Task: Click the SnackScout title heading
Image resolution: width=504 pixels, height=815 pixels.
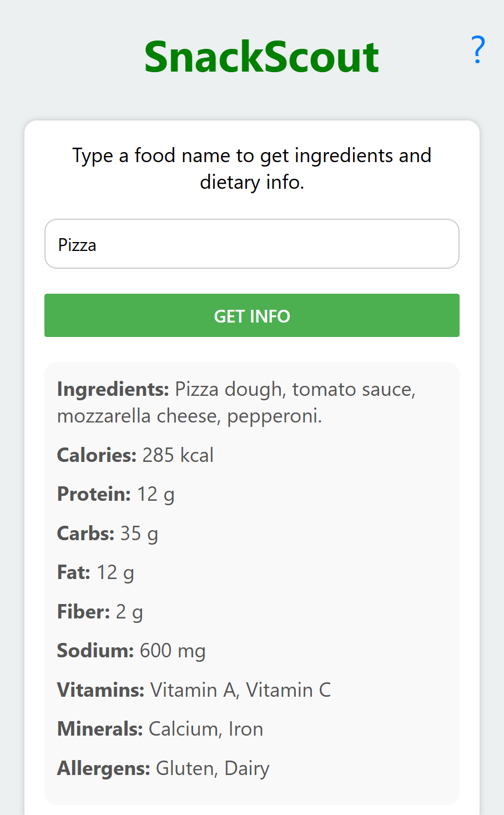Action: (x=261, y=57)
